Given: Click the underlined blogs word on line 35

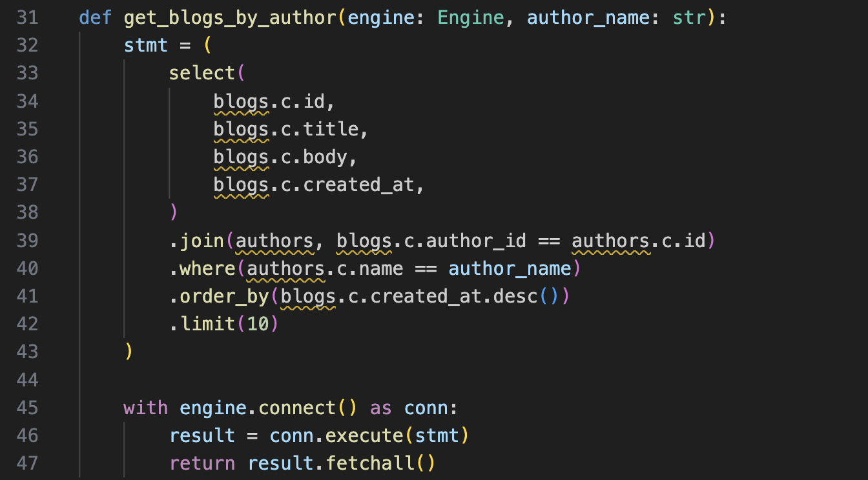Looking at the screenshot, I should tap(240, 128).
